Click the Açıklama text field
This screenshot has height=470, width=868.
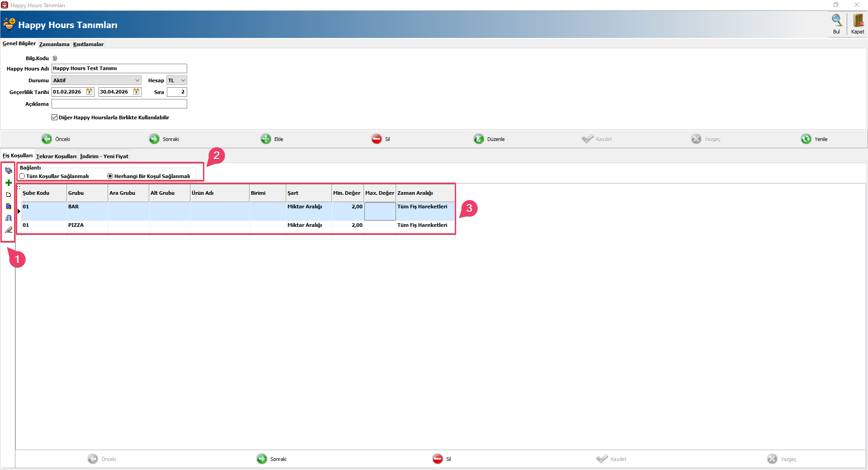tap(119, 104)
